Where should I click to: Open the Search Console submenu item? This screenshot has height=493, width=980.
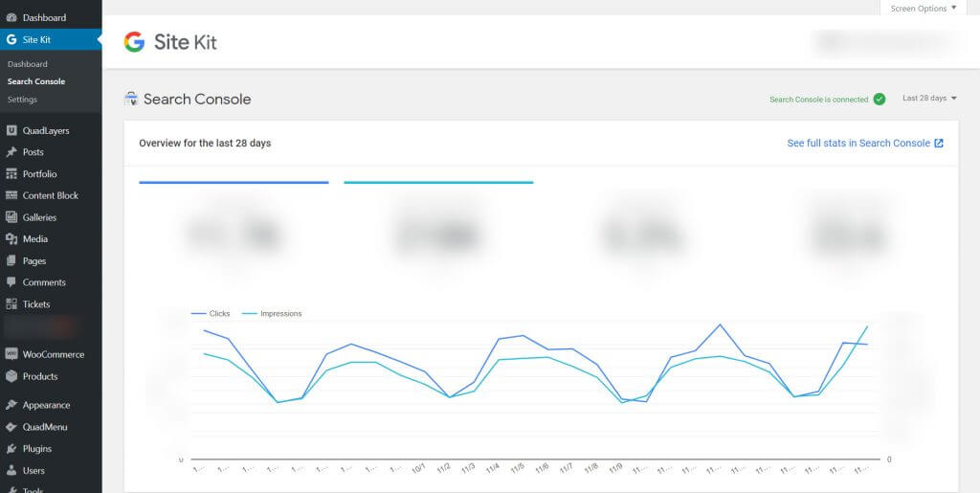coord(36,81)
